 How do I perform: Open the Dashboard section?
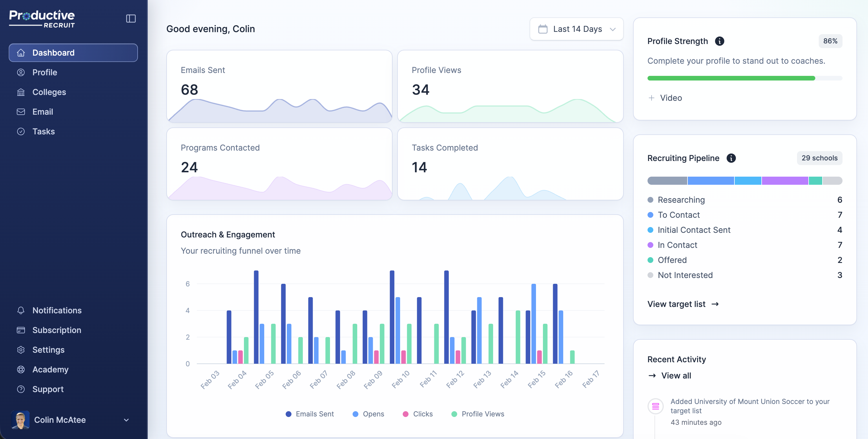pos(53,53)
